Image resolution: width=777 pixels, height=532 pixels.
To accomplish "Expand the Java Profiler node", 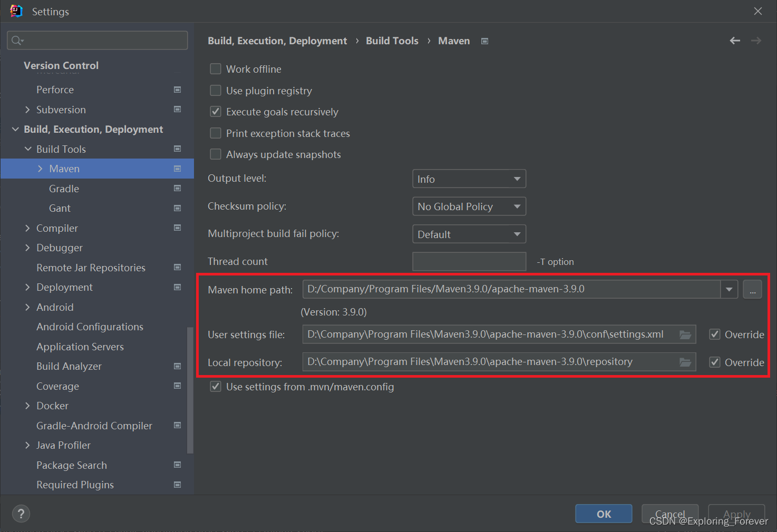I will (x=27, y=445).
